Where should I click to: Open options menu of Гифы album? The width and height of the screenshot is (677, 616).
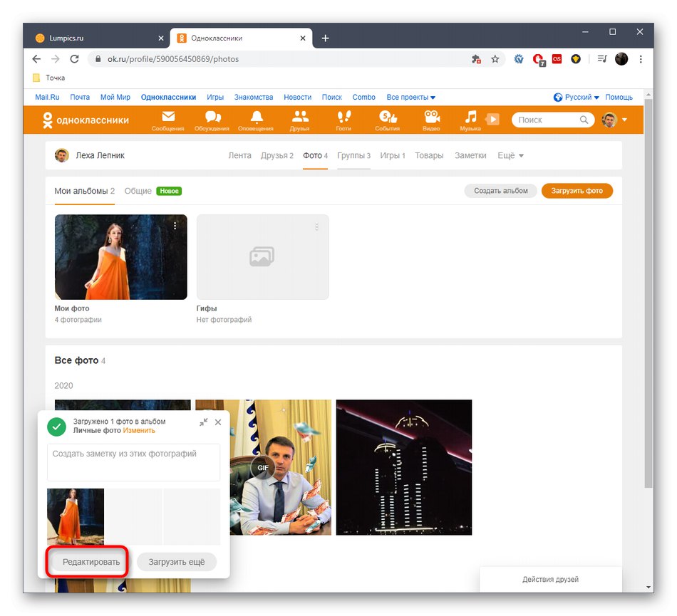pyautogui.click(x=317, y=226)
